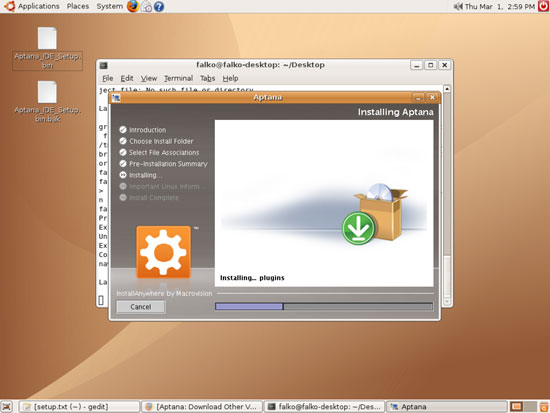The width and height of the screenshot is (550, 413).
Task: Switch to the Aptana Download browser taskbar window
Action: pyautogui.click(x=202, y=407)
